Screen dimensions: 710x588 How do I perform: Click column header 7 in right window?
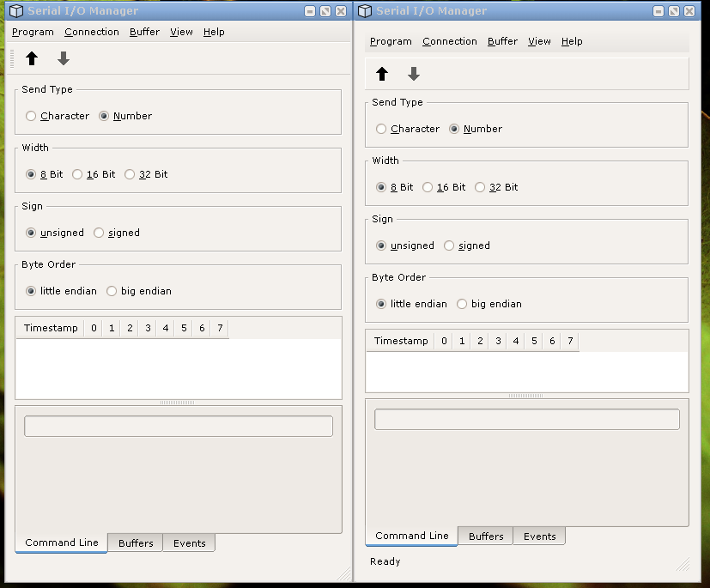tap(570, 341)
